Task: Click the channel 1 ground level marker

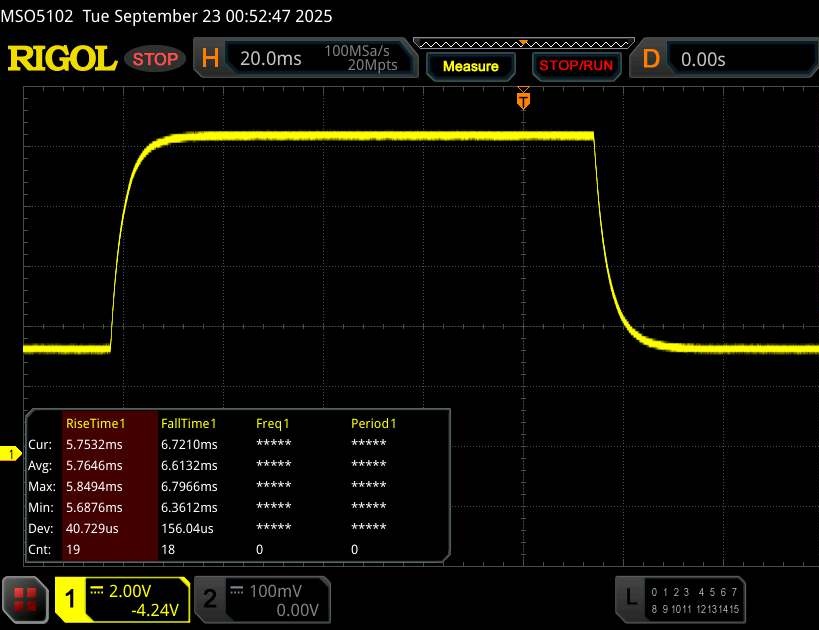Action: point(12,455)
